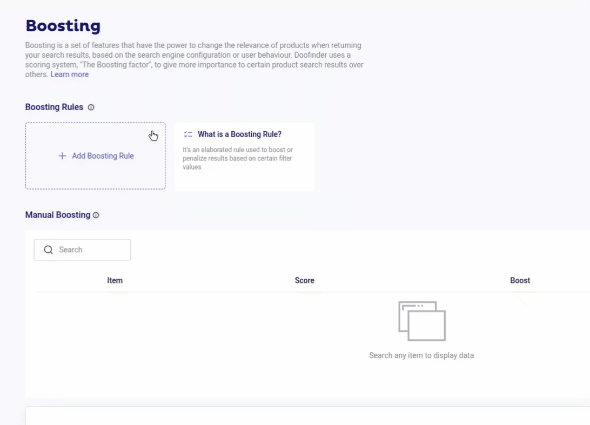Click the Boosting page title
This screenshot has width=590, height=425.
(63, 26)
